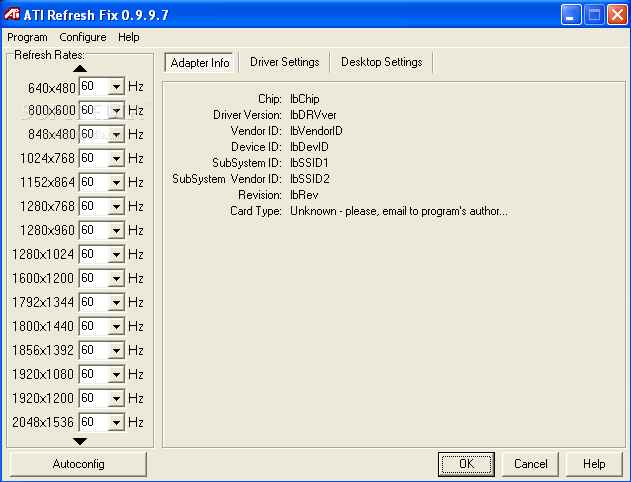Click the 'Chip:' label

(270, 99)
